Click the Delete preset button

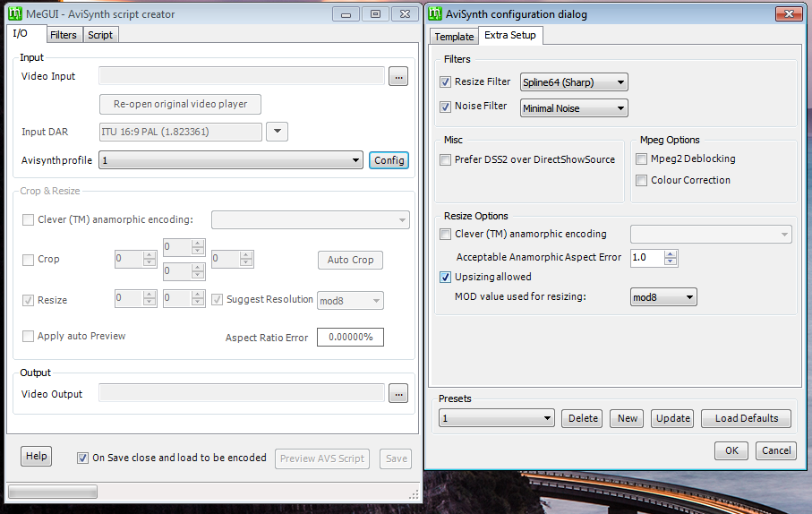(x=583, y=418)
